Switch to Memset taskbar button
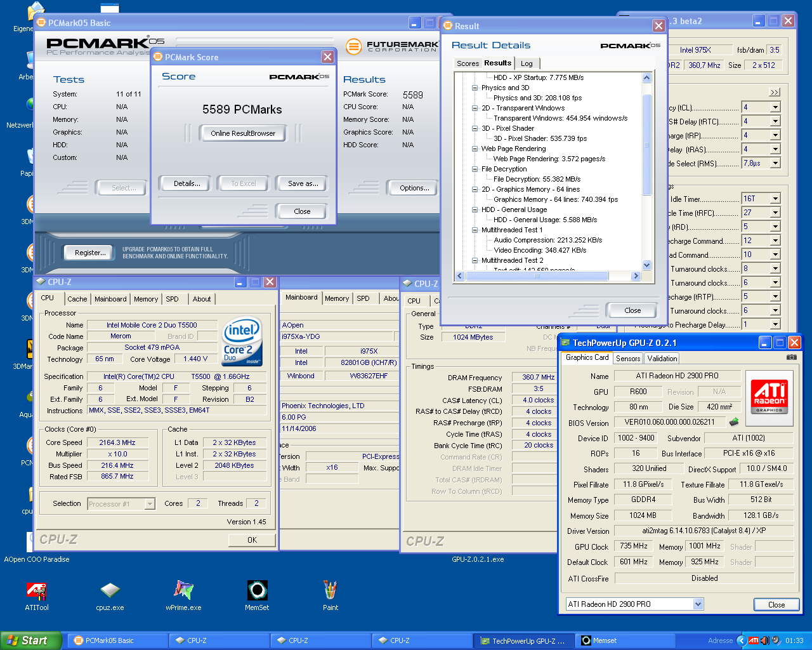Viewport: 812px width, 650px height. (x=625, y=640)
